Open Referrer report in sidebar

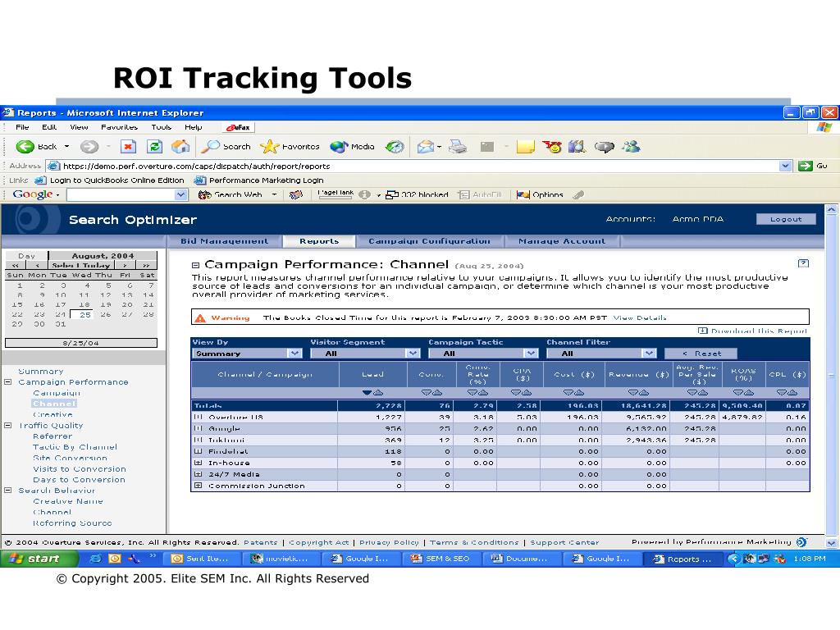(52, 436)
